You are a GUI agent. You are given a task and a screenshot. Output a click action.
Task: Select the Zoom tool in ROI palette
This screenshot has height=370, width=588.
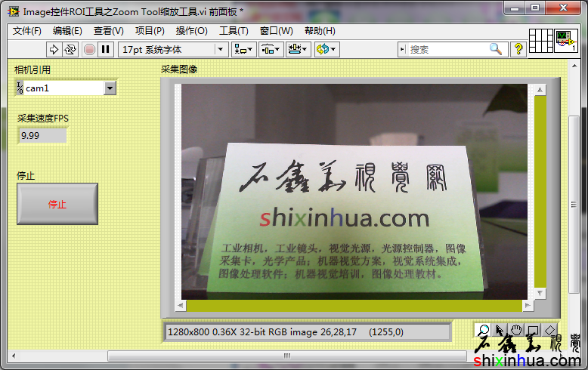pos(483,330)
